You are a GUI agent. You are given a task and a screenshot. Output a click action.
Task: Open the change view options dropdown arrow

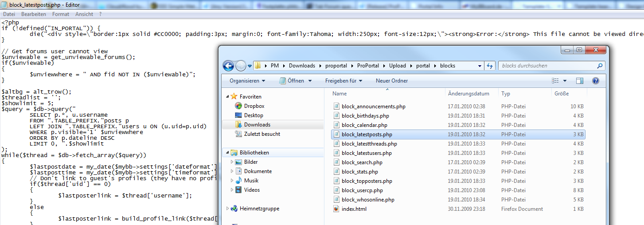(x=565, y=81)
